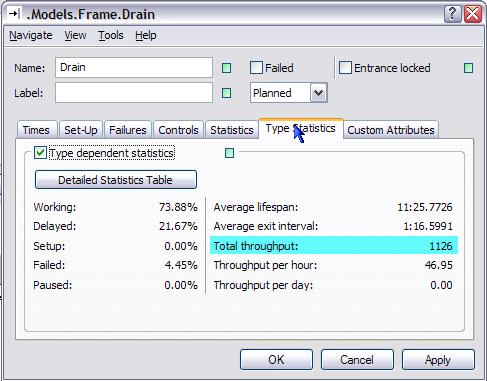Click the question mark help icon
This screenshot has height=381, width=487.
452,14
